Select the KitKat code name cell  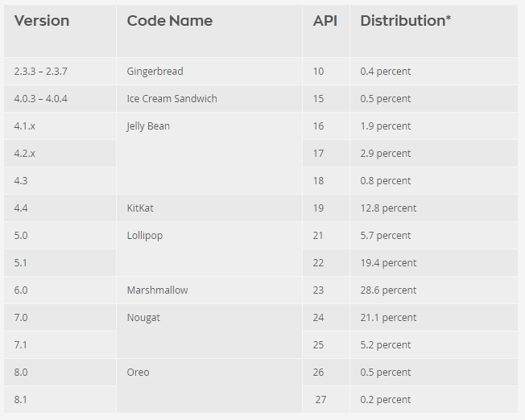[x=209, y=208]
